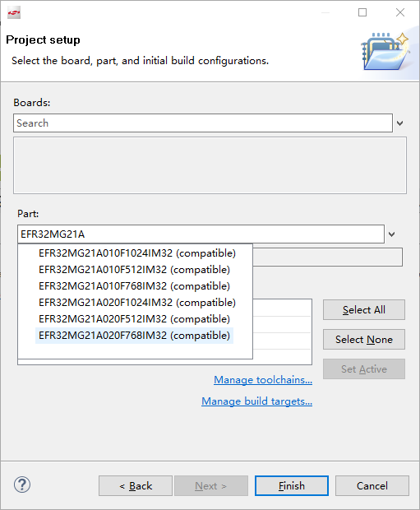Select EFR32MG21A020F1024IM32 part entry
The height and width of the screenshot is (510, 420).
point(137,303)
